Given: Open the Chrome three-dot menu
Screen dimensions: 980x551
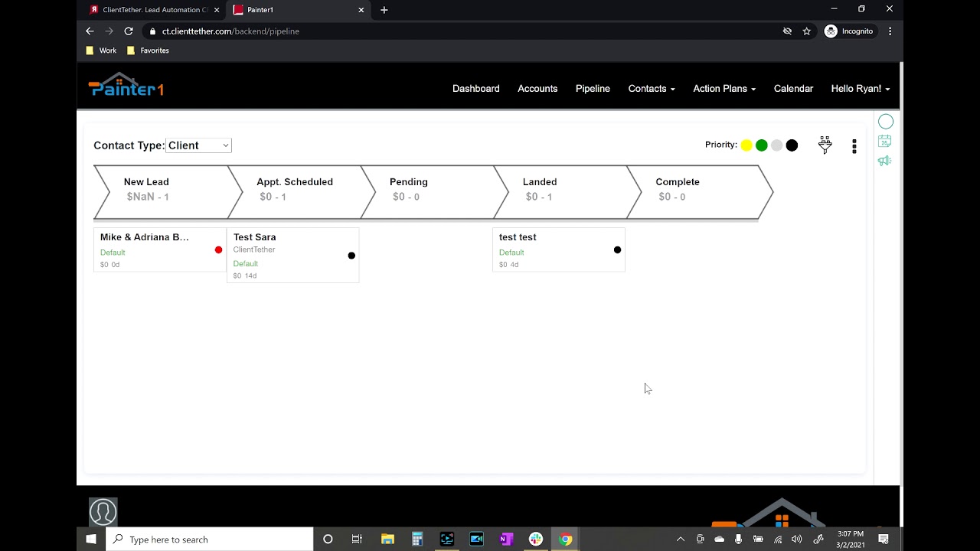Looking at the screenshot, I should (x=890, y=31).
